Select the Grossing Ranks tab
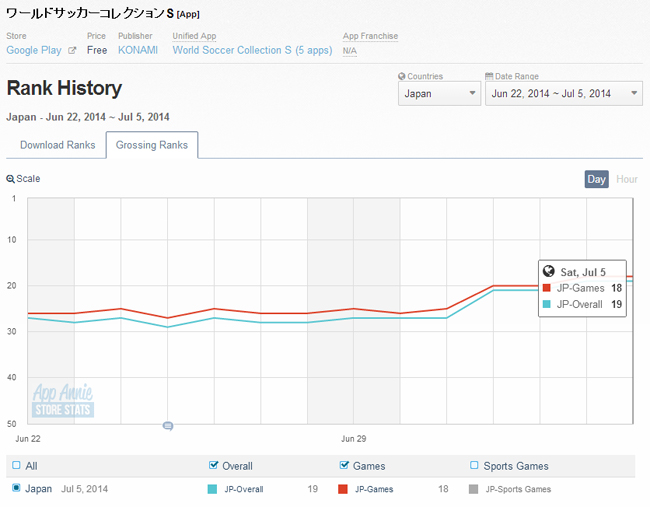This screenshot has width=650, height=507. 152,145
